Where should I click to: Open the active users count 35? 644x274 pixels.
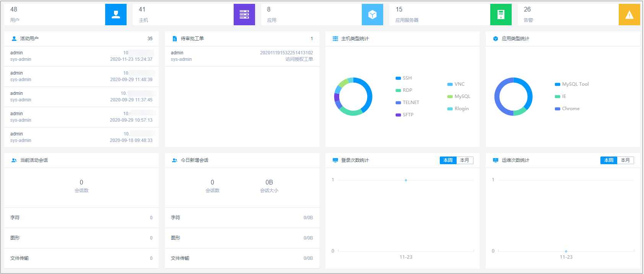[150, 39]
